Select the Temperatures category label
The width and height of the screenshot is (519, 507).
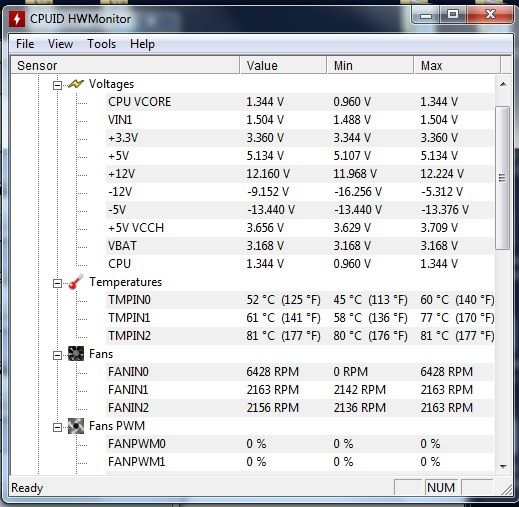125,282
